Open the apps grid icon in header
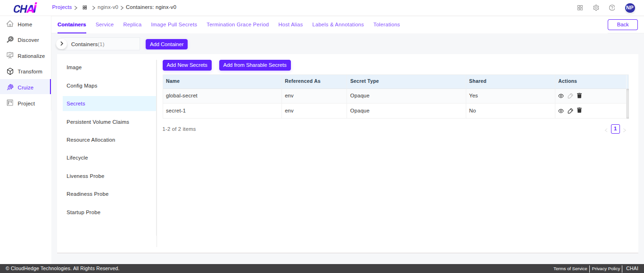The width and height of the screenshot is (644, 273). [x=580, y=8]
